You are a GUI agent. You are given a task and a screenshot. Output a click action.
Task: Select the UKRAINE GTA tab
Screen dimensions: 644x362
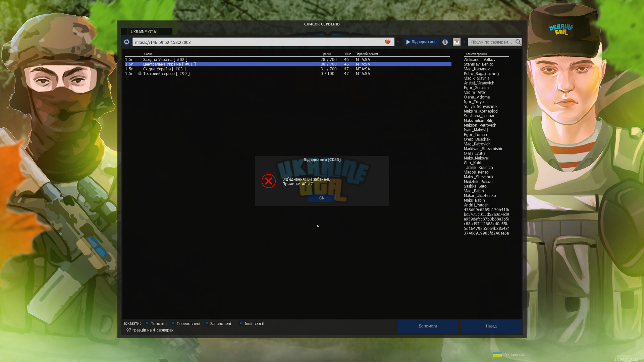click(143, 32)
